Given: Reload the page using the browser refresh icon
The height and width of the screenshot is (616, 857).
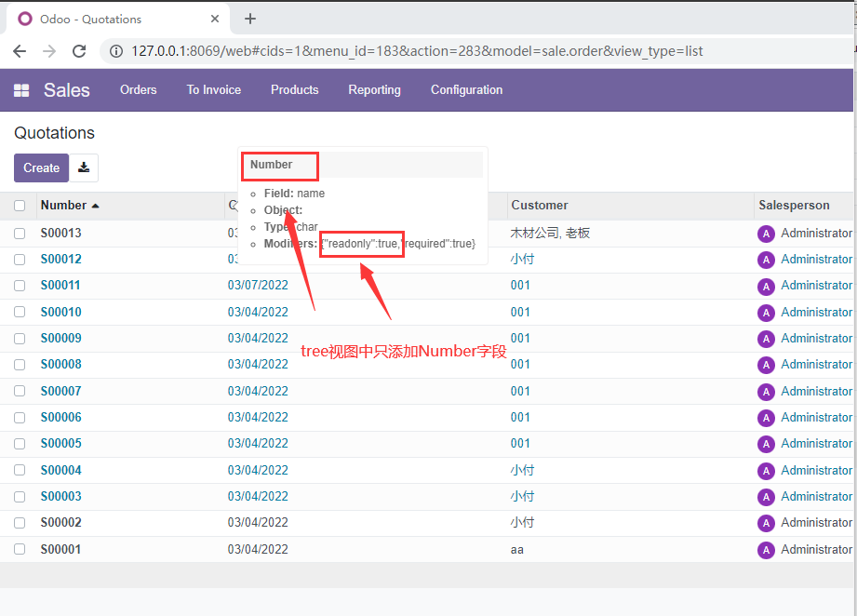Looking at the screenshot, I should click(80, 51).
